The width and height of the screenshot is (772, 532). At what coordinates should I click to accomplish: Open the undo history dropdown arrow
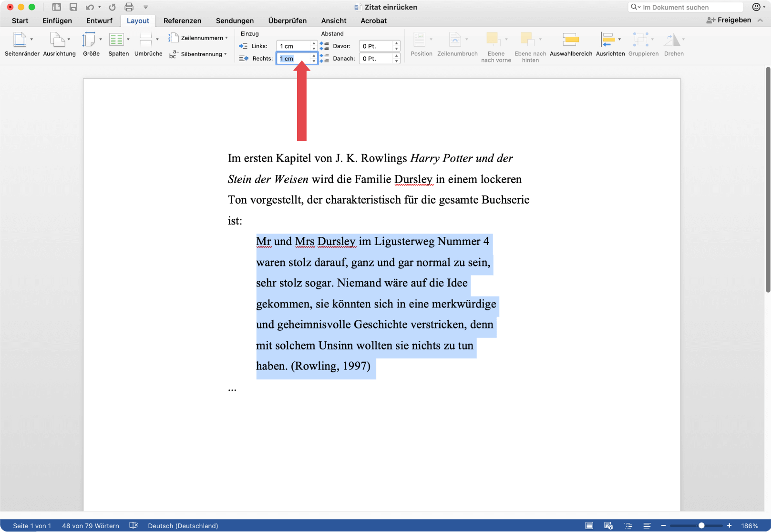pos(100,7)
